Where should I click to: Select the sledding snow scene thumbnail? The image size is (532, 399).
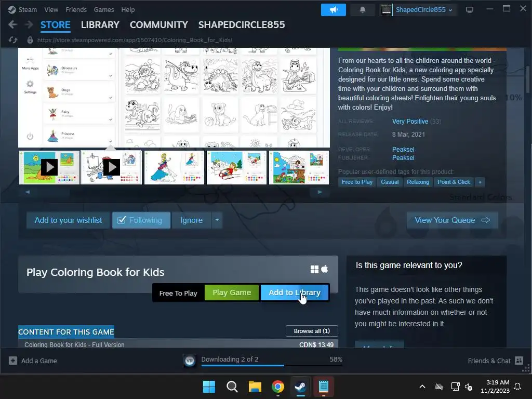pos(236,167)
